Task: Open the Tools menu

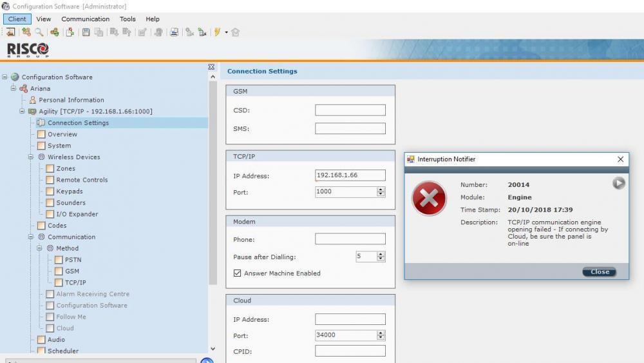Action: (128, 19)
